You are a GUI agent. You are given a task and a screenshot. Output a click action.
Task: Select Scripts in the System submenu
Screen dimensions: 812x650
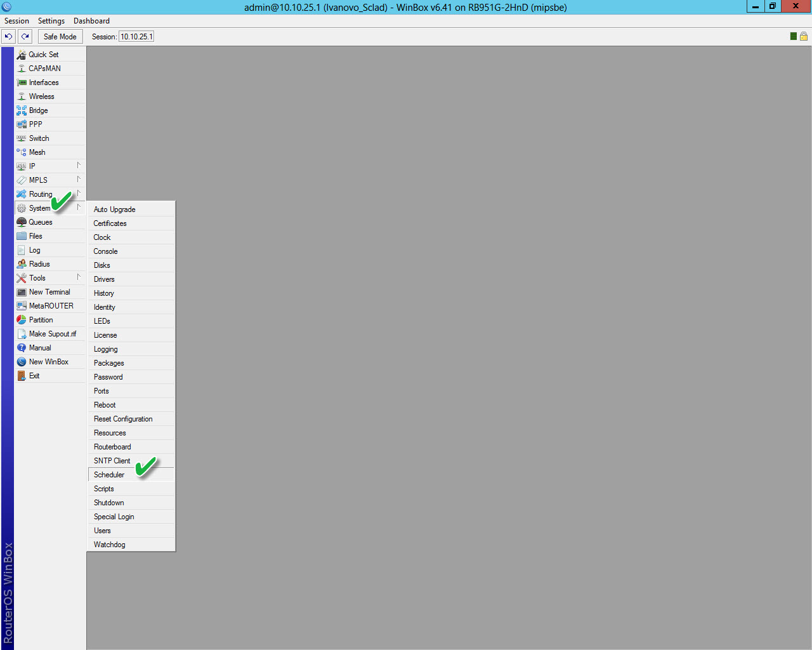131,489
